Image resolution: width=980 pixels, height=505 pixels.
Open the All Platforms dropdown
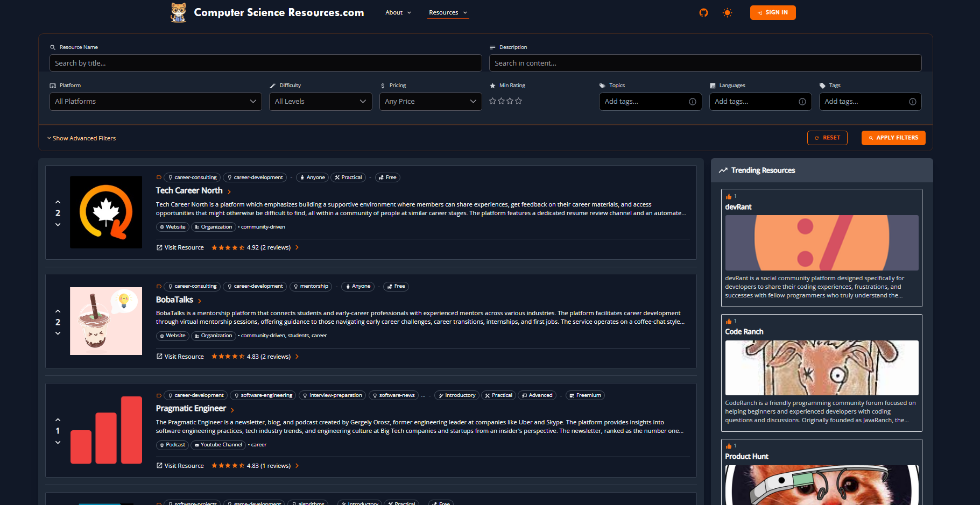pos(156,101)
